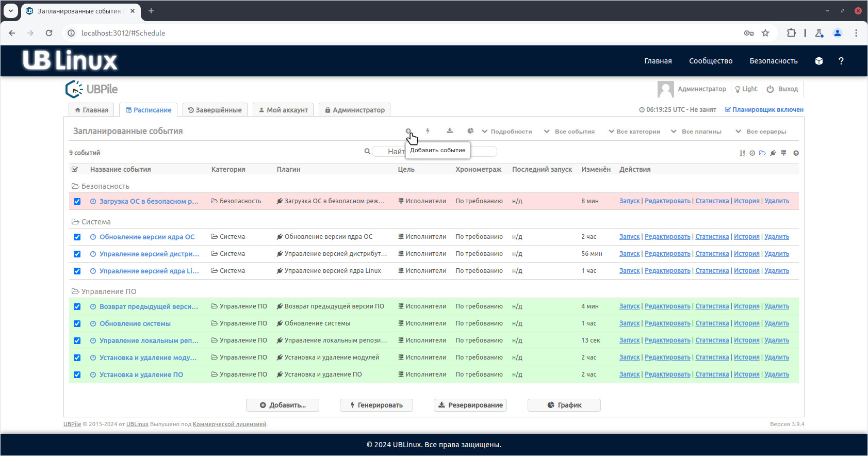Viewport: 868px width, 456px height.
Task: Click 'Запуск' for 'Обновление системы' row
Action: pyautogui.click(x=629, y=323)
